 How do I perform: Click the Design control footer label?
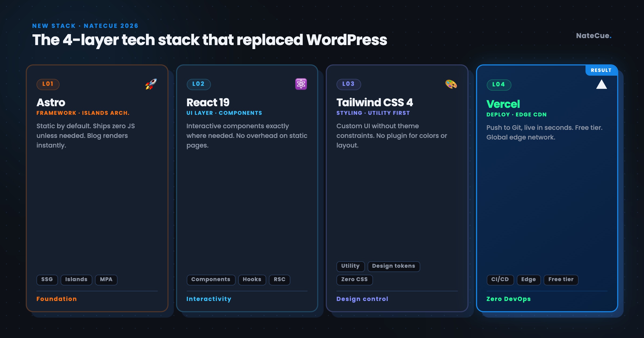coord(362,299)
